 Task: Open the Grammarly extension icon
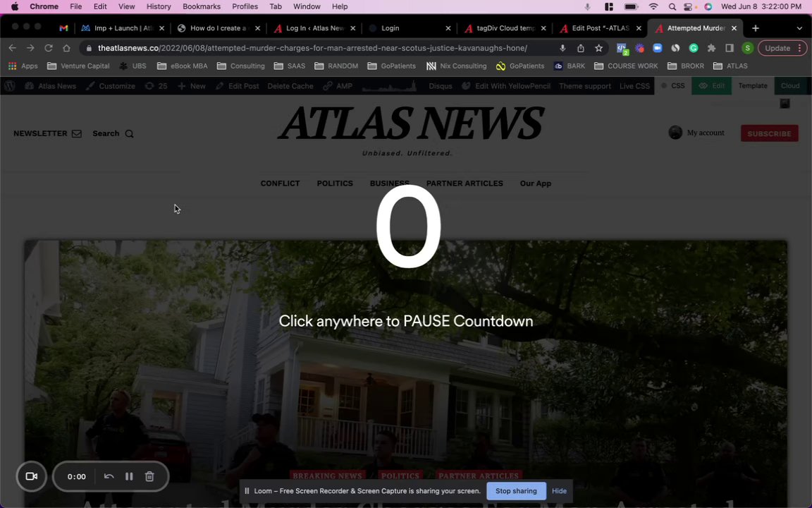tap(694, 48)
